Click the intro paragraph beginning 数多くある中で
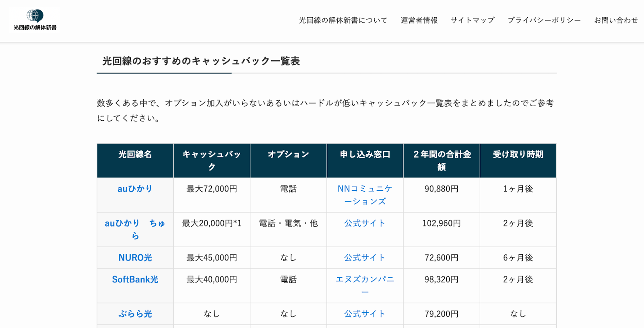644x328 pixels. point(326,111)
